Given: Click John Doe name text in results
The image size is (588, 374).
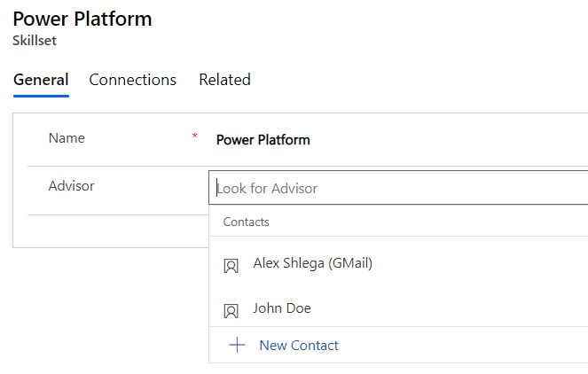Looking at the screenshot, I should [x=282, y=308].
